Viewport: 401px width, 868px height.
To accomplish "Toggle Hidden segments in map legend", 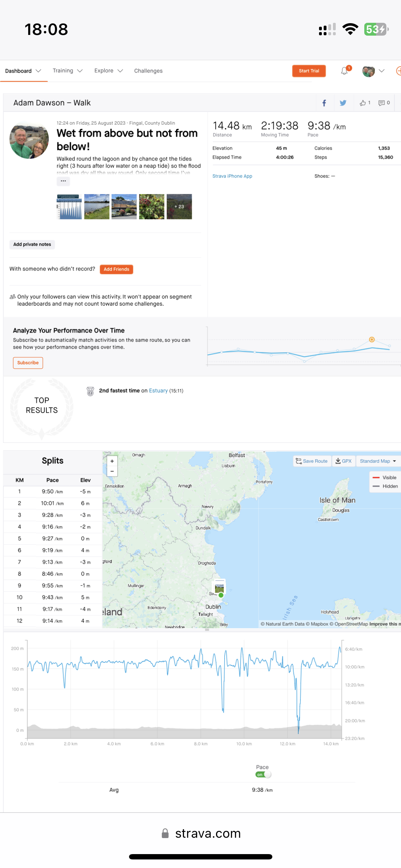I will click(x=386, y=486).
